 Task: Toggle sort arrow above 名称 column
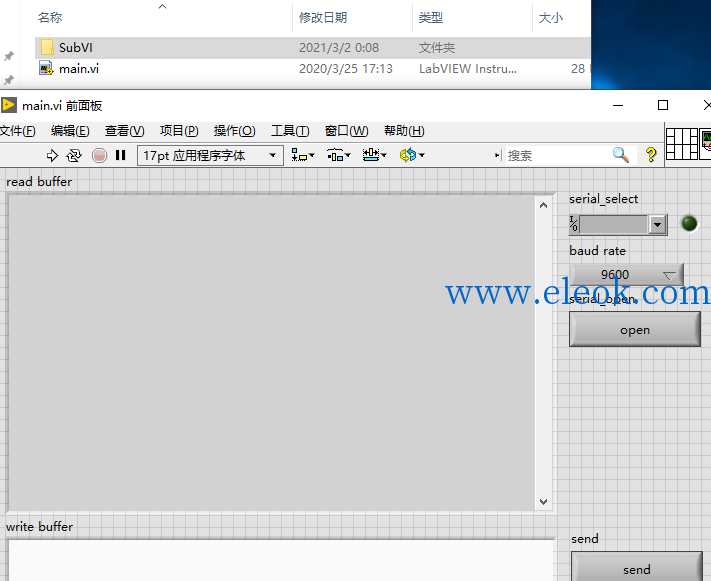[x=162, y=6]
